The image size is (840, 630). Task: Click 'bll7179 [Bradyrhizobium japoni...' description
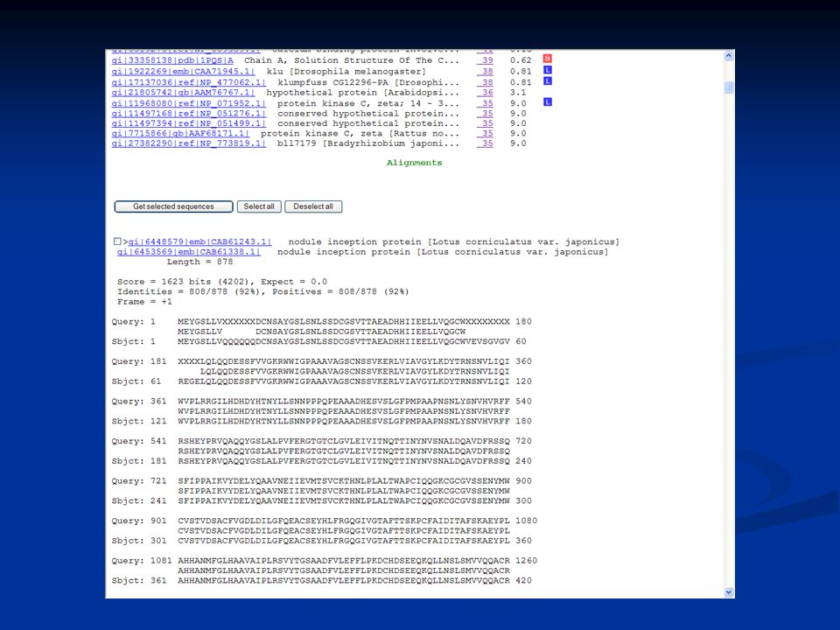(368, 143)
